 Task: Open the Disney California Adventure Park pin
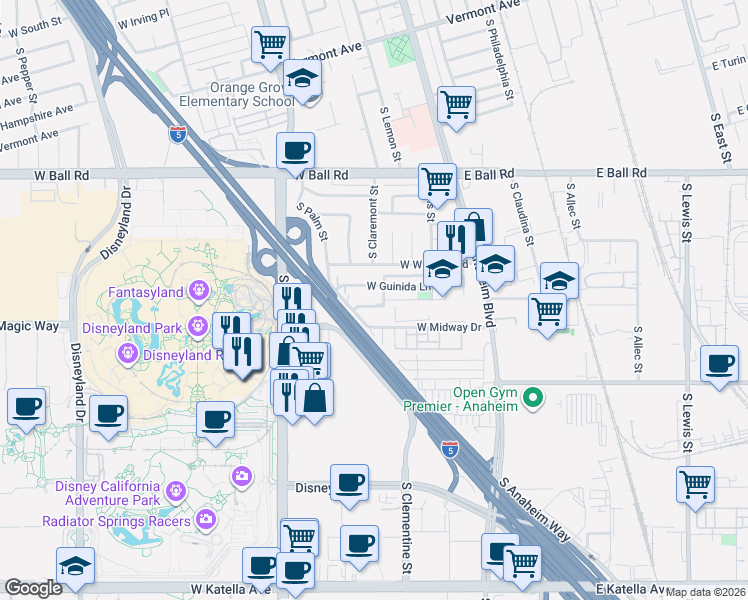click(176, 491)
